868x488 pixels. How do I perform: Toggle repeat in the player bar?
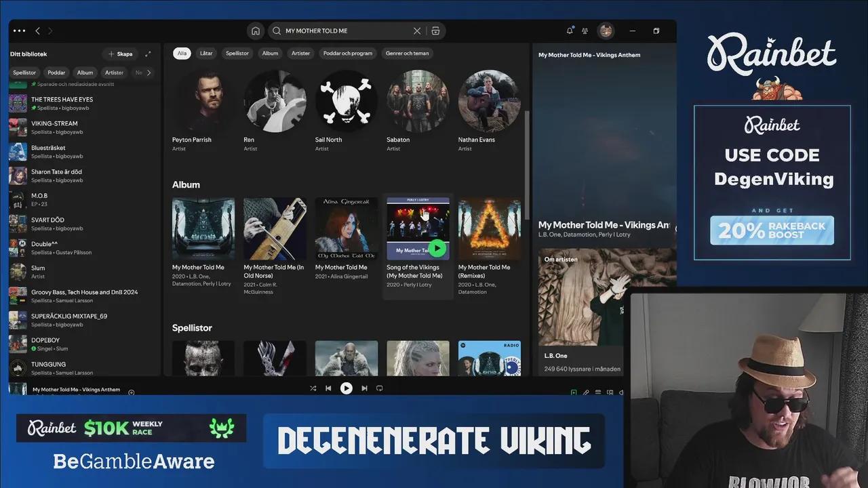[380, 388]
